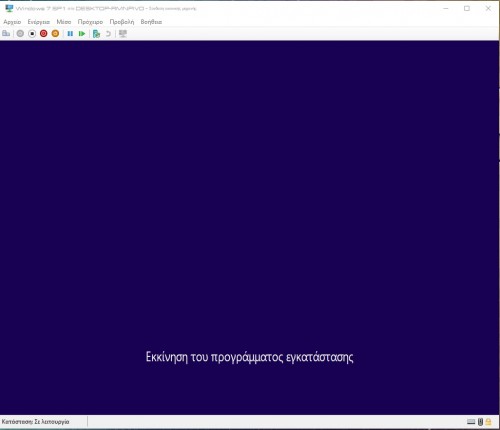
Task: Open the Βοήθεια menu
Action: click(151, 22)
